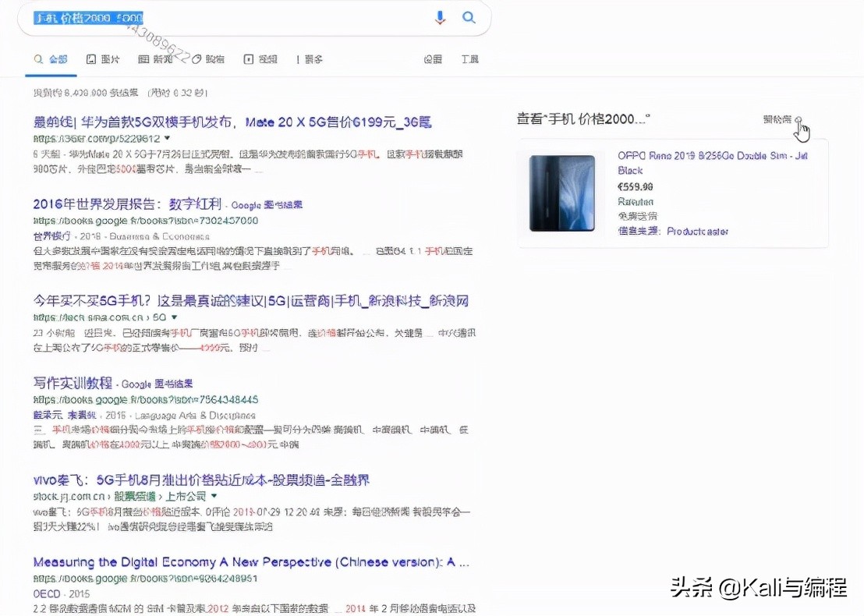
Task: Expand the arrow beside tech.sina.com.cn › 5G
Action: click(x=174, y=317)
